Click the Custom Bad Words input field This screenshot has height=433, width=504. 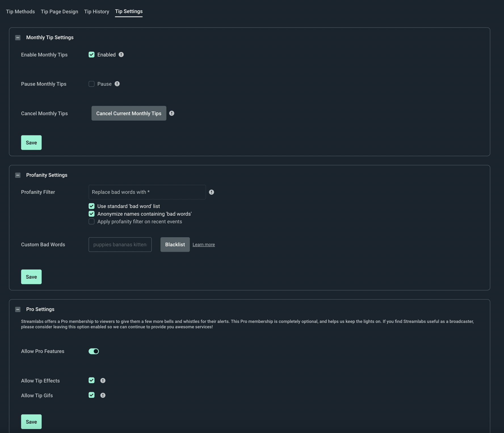click(120, 244)
